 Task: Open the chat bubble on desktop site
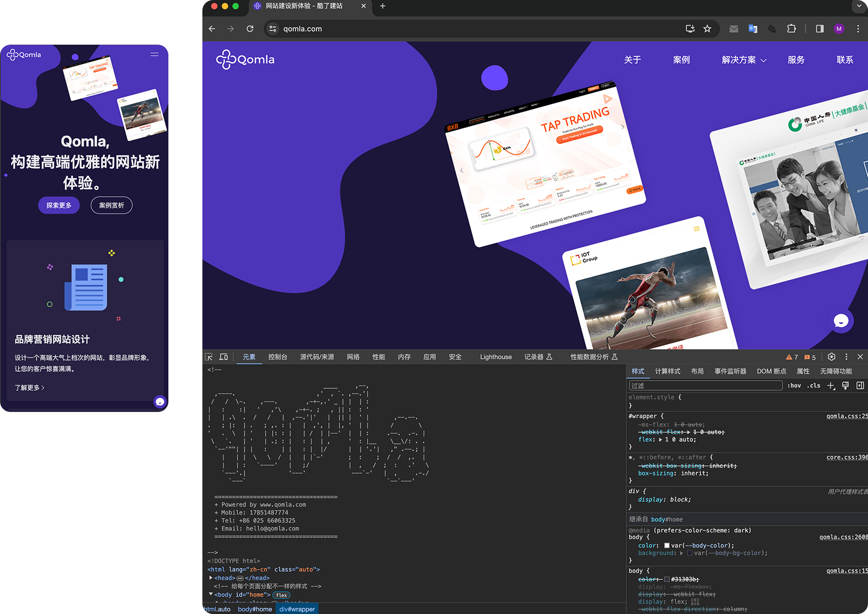coord(841,321)
